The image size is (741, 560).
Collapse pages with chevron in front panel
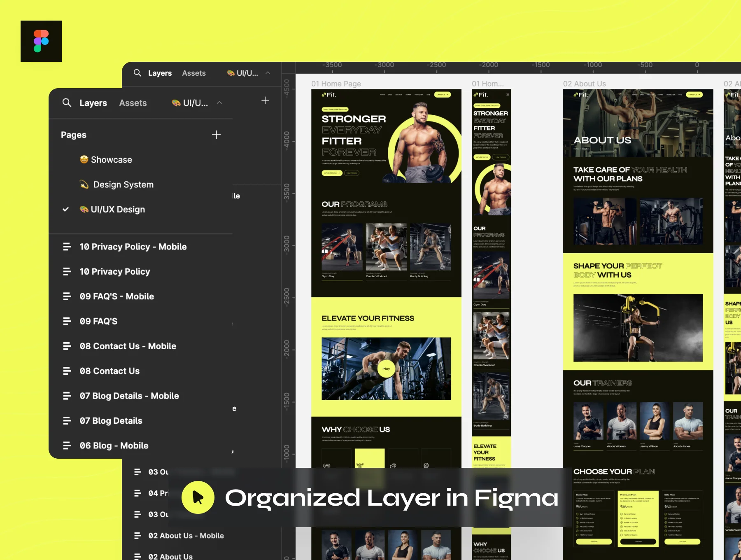coord(219,103)
